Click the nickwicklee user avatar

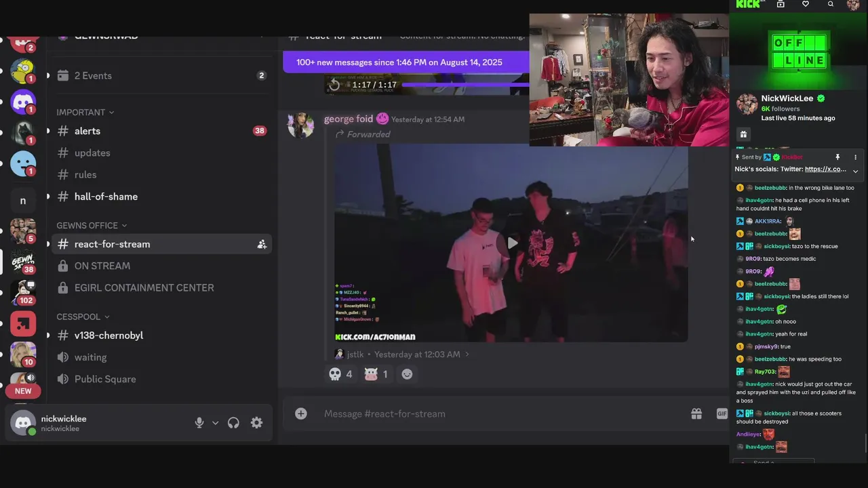click(x=23, y=423)
